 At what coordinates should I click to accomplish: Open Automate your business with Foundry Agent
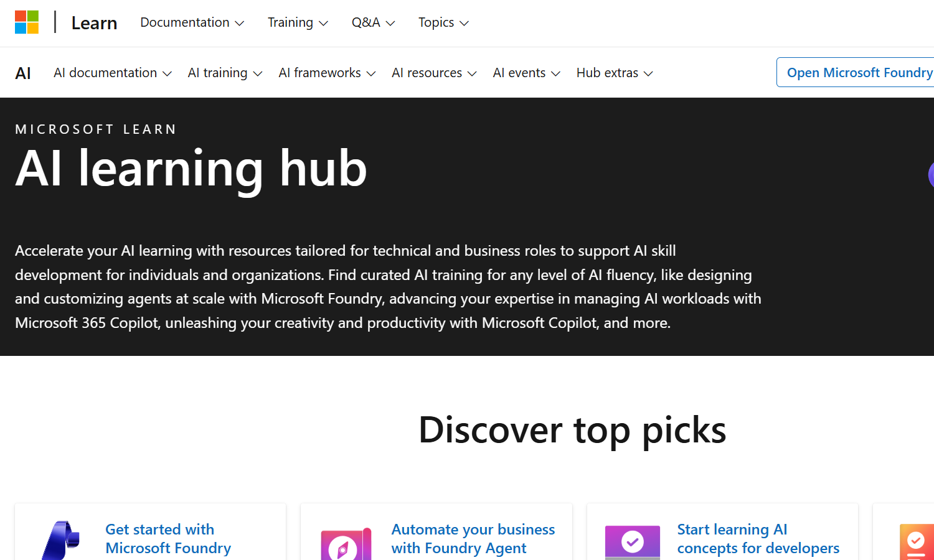[473, 539]
